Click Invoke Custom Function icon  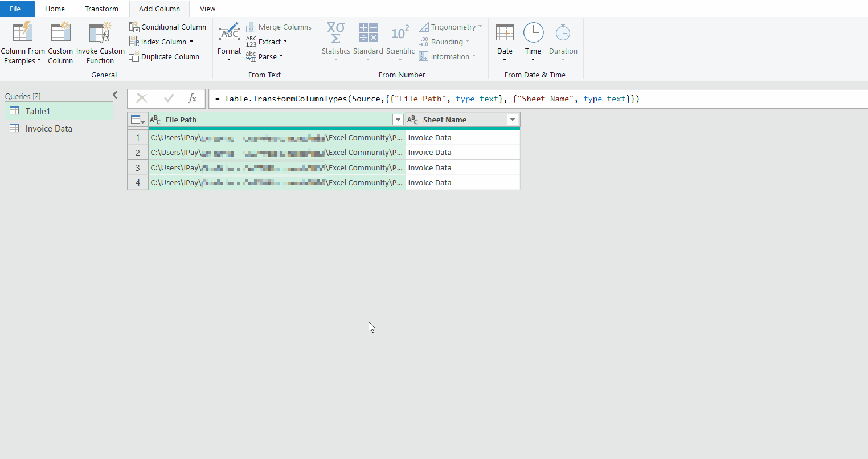tap(100, 33)
